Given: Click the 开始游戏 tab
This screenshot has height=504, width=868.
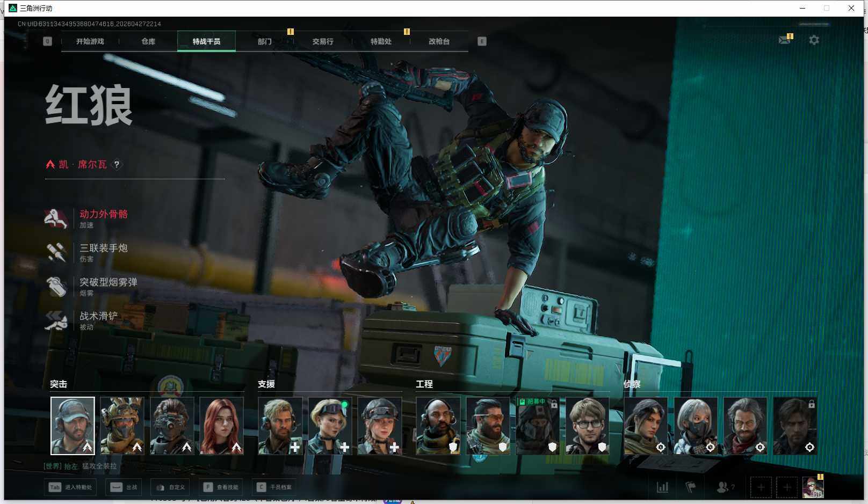Looking at the screenshot, I should pyautogui.click(x=90, y=41).
